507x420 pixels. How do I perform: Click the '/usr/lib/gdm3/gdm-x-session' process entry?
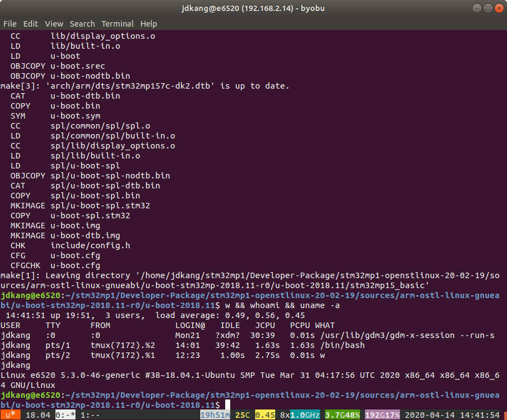tap(387, 335)
